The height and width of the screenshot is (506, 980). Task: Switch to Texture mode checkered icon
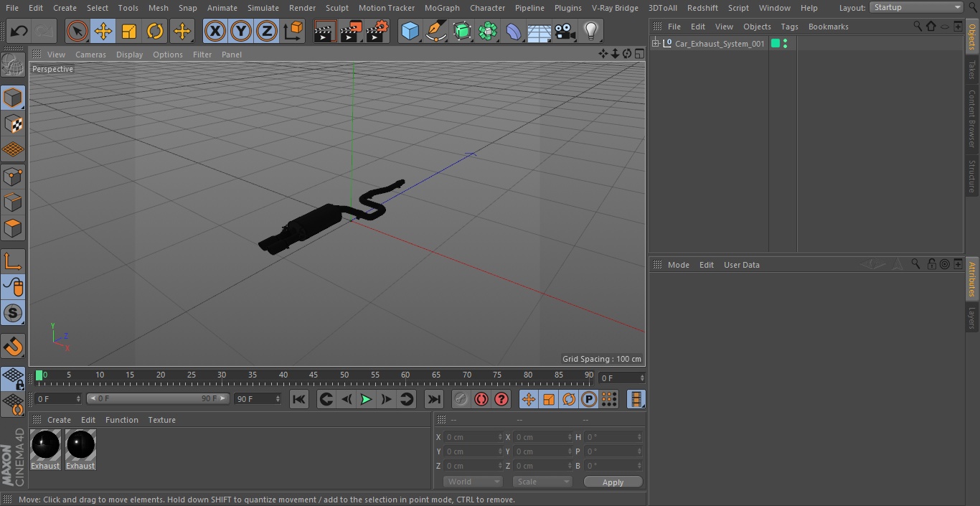13,123
